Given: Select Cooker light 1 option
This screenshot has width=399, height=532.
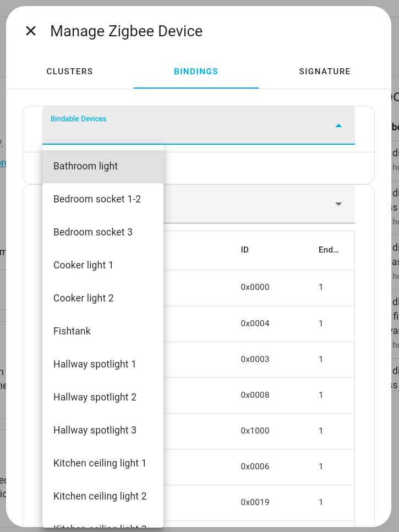Looking at the screenshot, I should [83, 265].
